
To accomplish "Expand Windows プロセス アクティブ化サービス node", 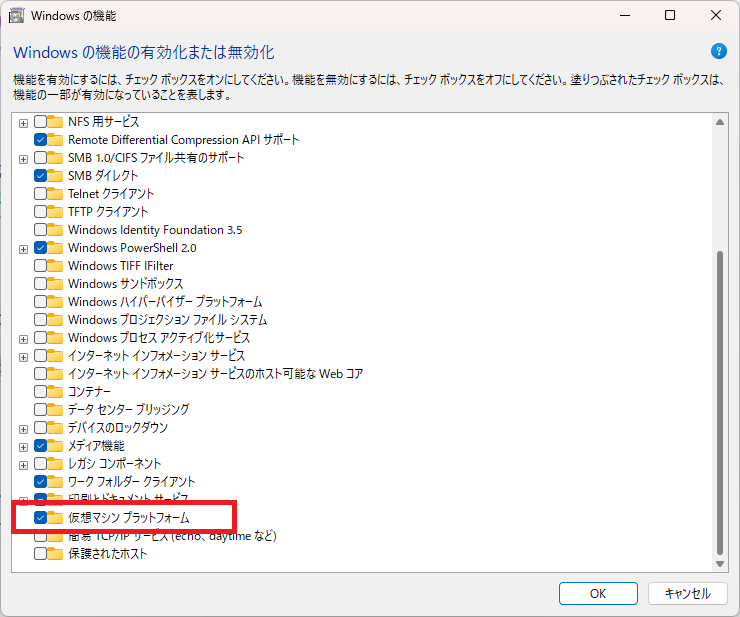I will (x=23, y=339).
